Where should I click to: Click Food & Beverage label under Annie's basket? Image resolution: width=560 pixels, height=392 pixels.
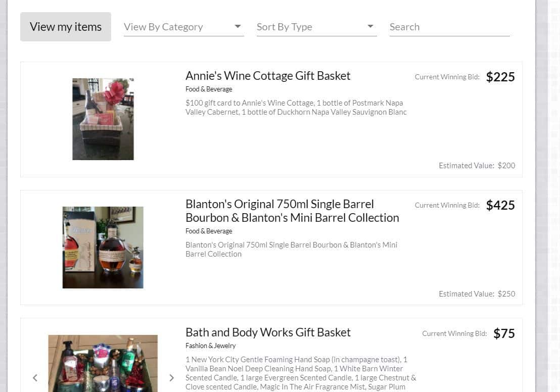pos(209,89)
